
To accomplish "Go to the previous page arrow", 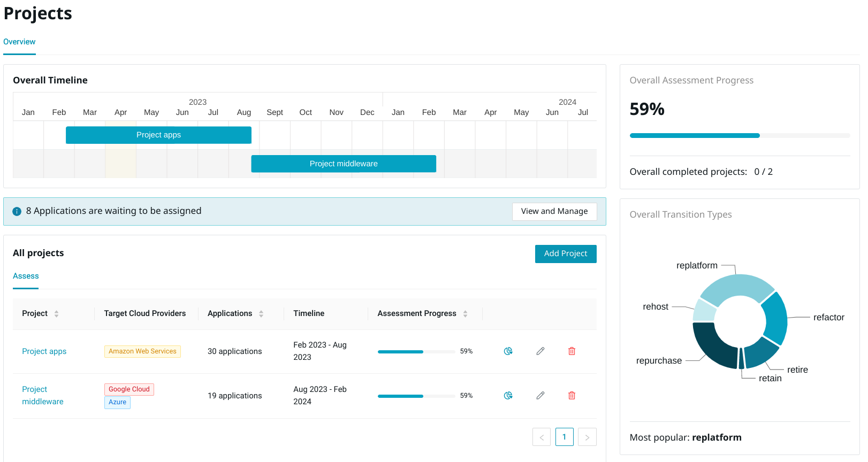I will pyautogui.click(x=542, y=437).
